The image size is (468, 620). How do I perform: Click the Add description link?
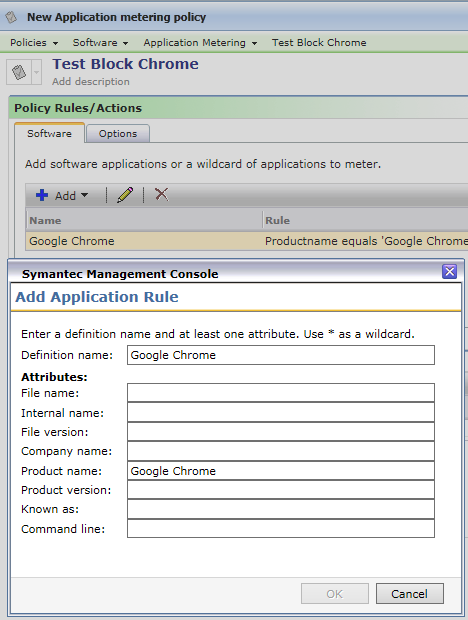point(91,81)
